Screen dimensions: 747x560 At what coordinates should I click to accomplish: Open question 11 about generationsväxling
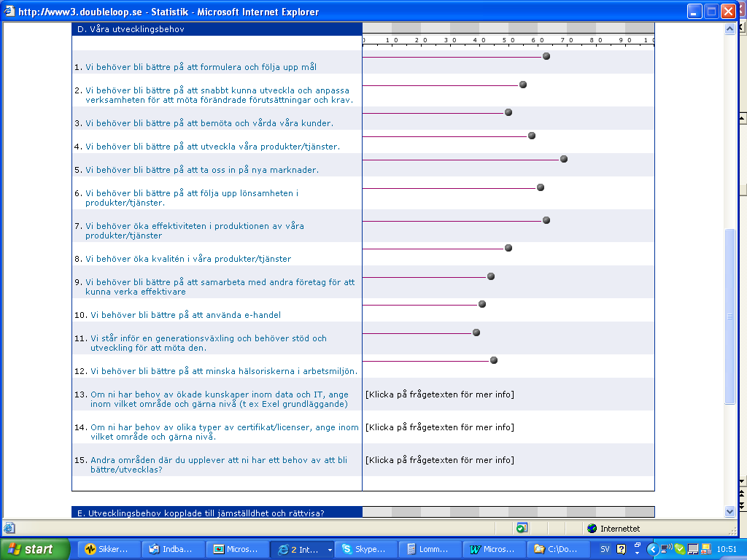pyautogui.click(x=209, y=343)
